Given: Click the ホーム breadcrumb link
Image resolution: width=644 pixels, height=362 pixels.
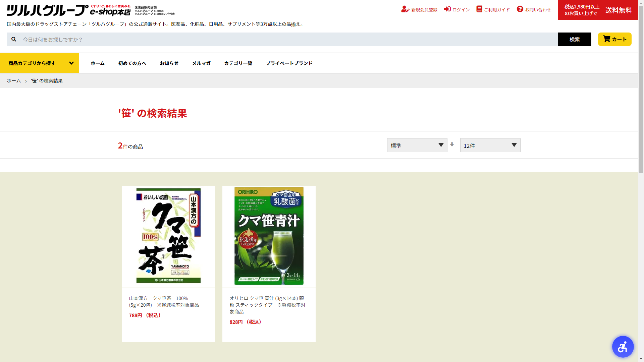Looking at the screenshot, I should 14,81.
